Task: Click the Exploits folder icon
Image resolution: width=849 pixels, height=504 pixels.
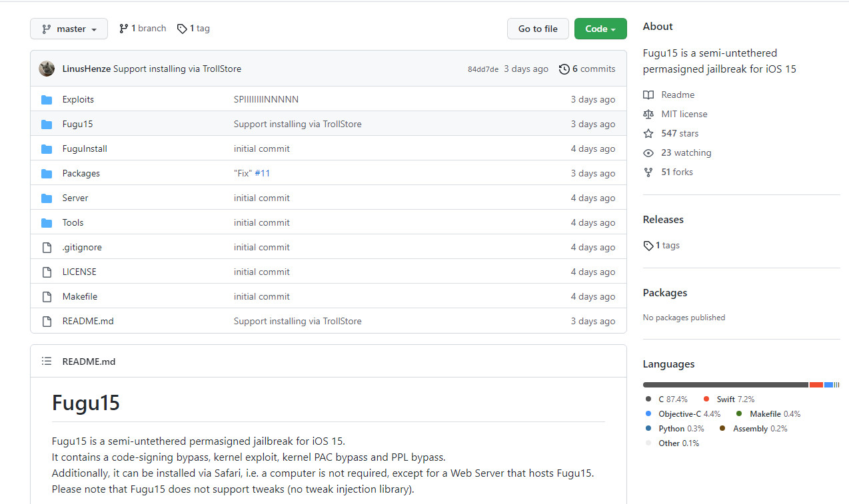Action: (x=47, y=100)
